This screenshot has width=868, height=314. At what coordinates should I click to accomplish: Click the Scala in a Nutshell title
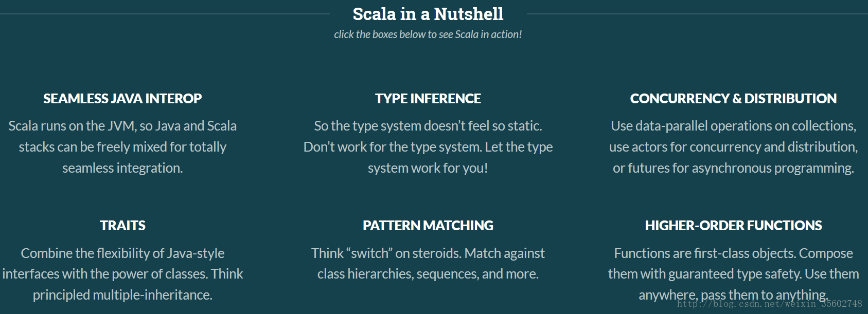tap(428, 14)
